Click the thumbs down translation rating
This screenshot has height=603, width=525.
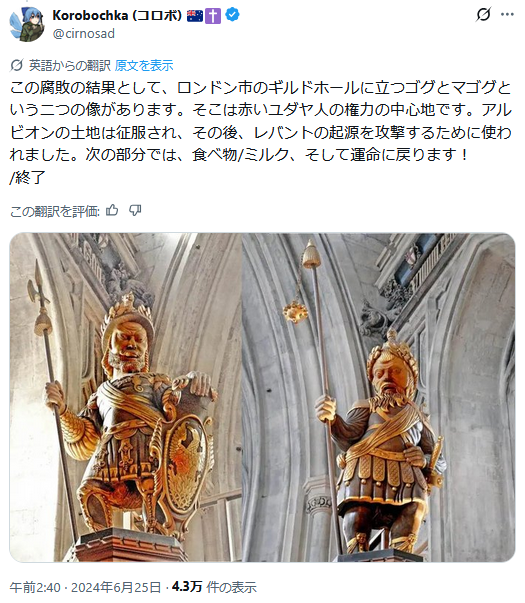(x=135, y=210)
